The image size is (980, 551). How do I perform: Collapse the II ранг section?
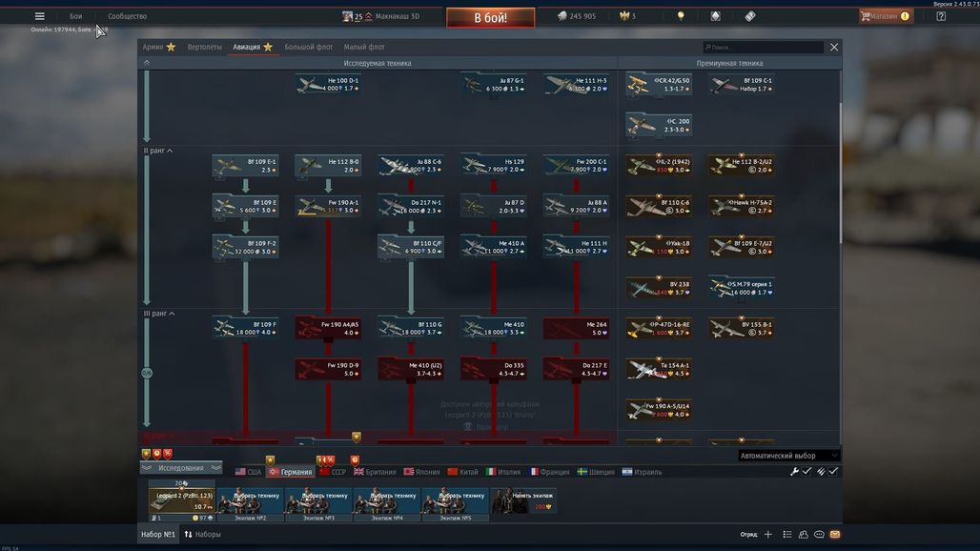point(158,151)
